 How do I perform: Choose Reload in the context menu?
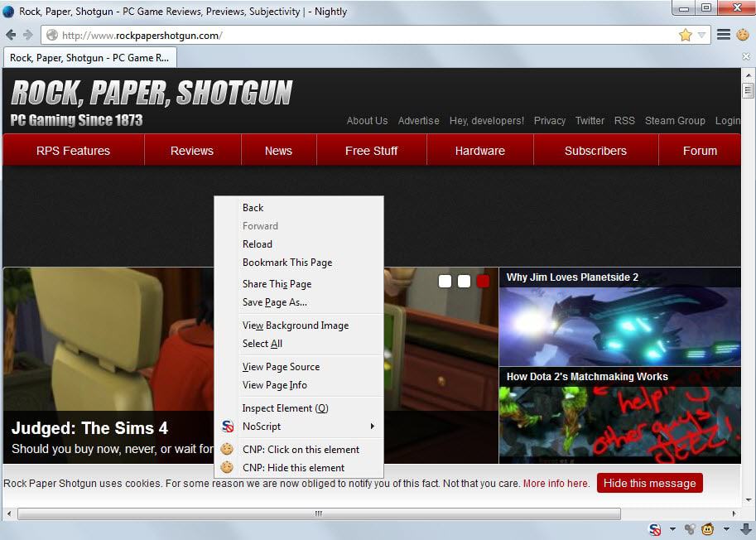(x=299, y=244)
